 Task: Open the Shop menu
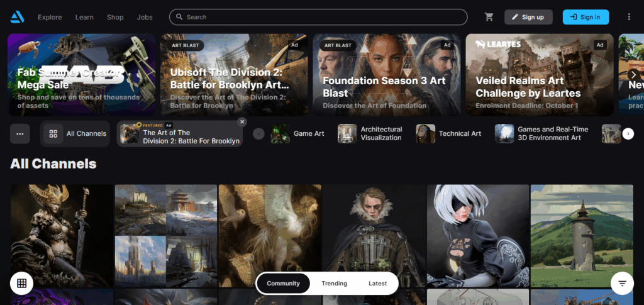tap(115, 17)
